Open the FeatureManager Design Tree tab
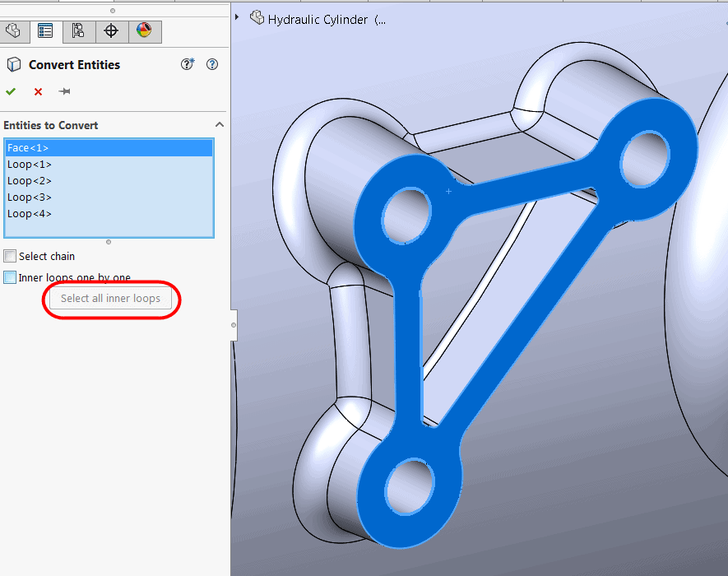This screenshot has width=728, height=576. tap(13, 31)
